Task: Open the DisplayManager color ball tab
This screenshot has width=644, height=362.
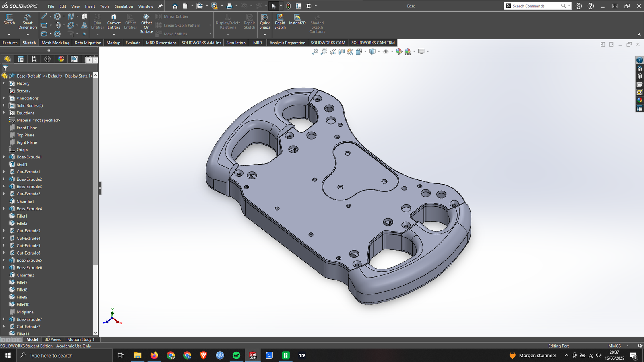Action: point(61,59)
